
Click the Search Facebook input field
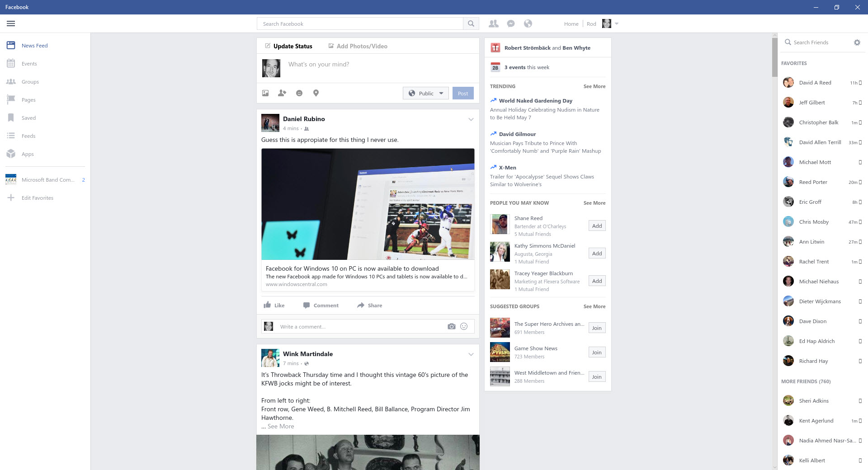pyautogui.click(x=360, y=24)
